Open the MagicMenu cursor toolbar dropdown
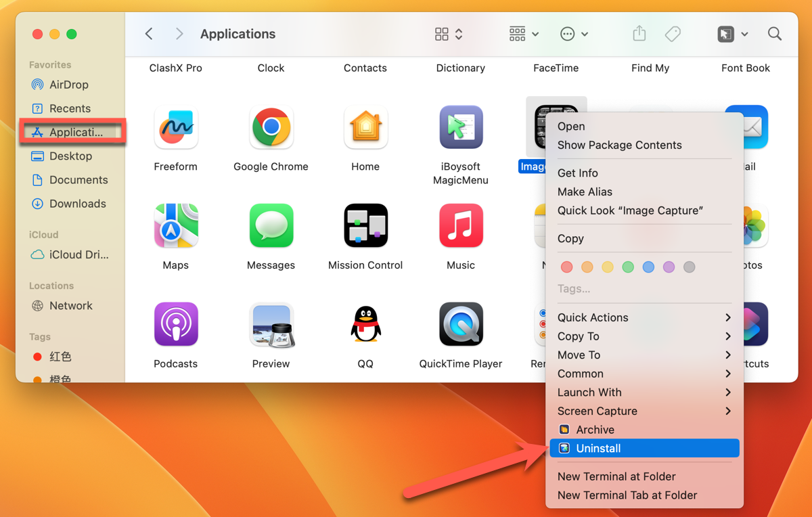The width and height of the screenshot is (812, 517). pos(733,34)
